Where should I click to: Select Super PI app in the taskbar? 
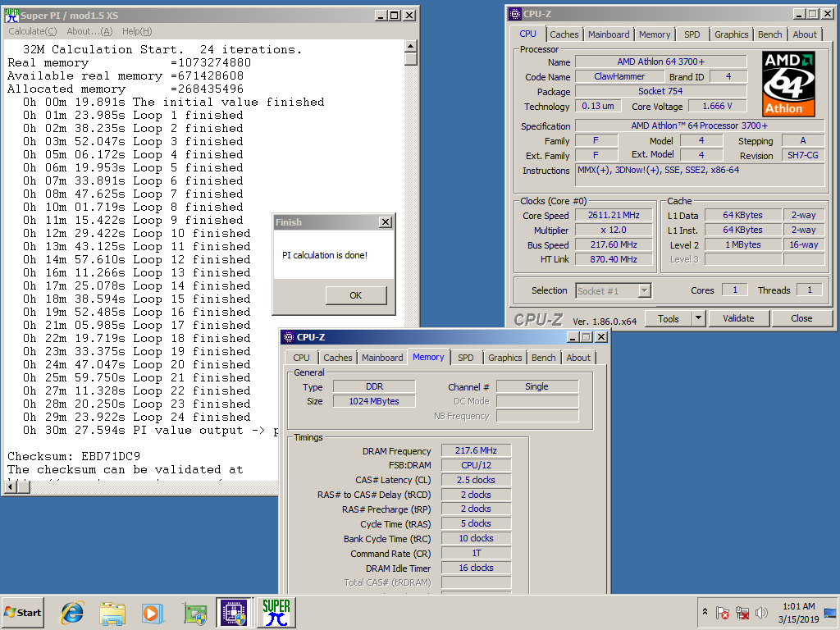276,613
